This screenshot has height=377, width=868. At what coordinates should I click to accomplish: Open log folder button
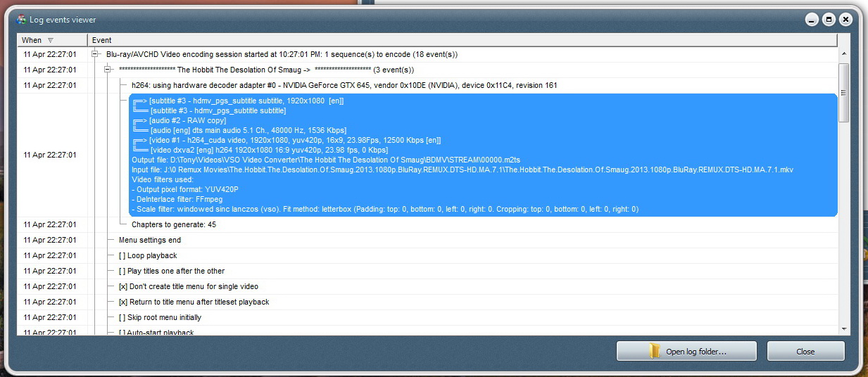click(x=686, y=351)
